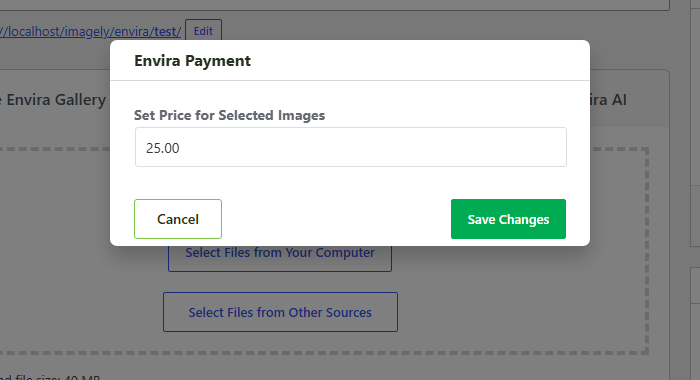The height and width of the screenshot is (380, 700).
Task: Click the Envira Gallery heading text
Action: pyautogui.click(x=56, y=100)
